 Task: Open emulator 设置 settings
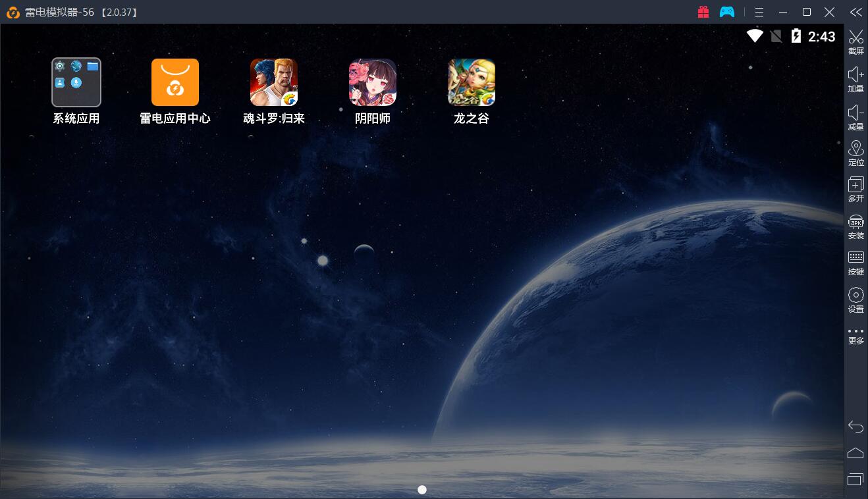855,300
